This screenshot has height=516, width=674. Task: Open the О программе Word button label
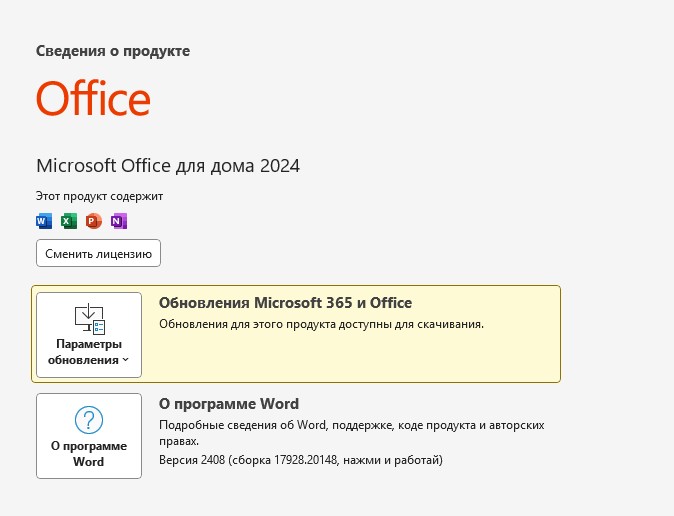tap(89, 454)
